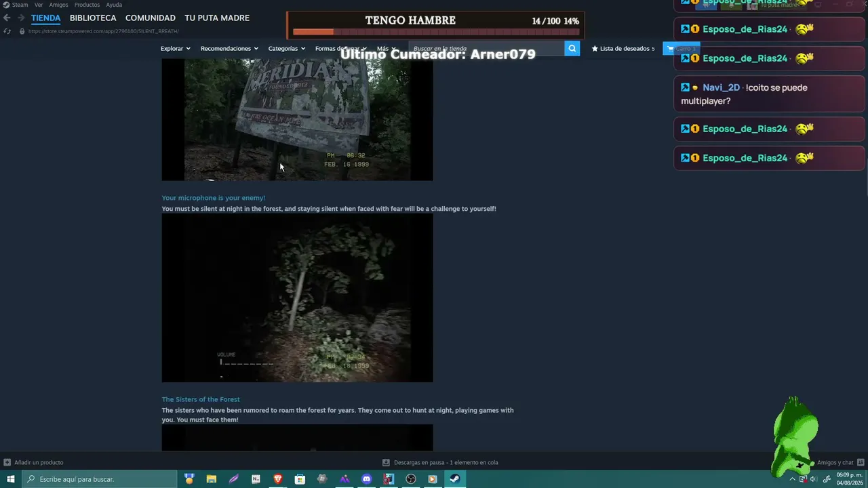Click the Steam icon in the taskbar

(x=455, y=479)
